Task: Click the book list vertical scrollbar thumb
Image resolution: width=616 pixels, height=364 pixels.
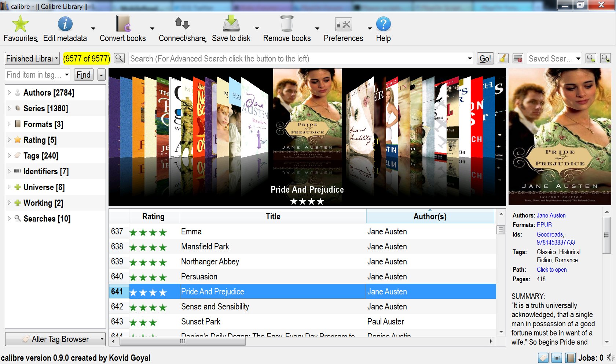Action: 501,230
